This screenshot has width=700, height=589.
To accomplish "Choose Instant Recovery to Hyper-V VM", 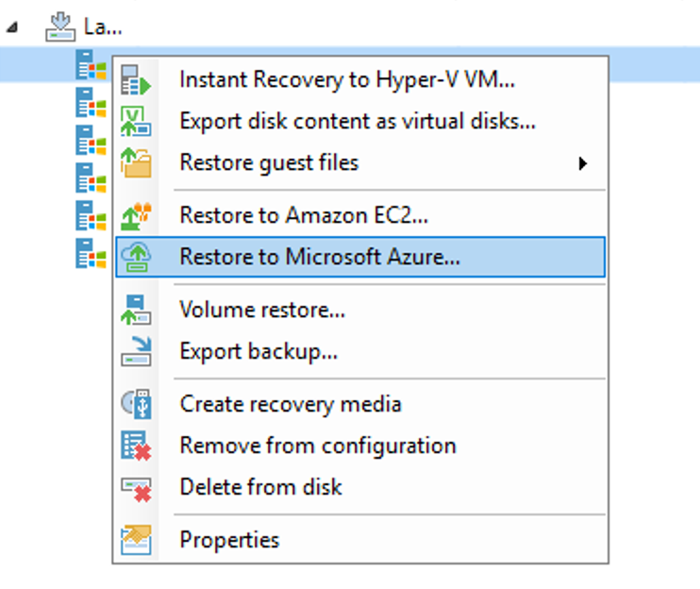I will tap(346, 80).
